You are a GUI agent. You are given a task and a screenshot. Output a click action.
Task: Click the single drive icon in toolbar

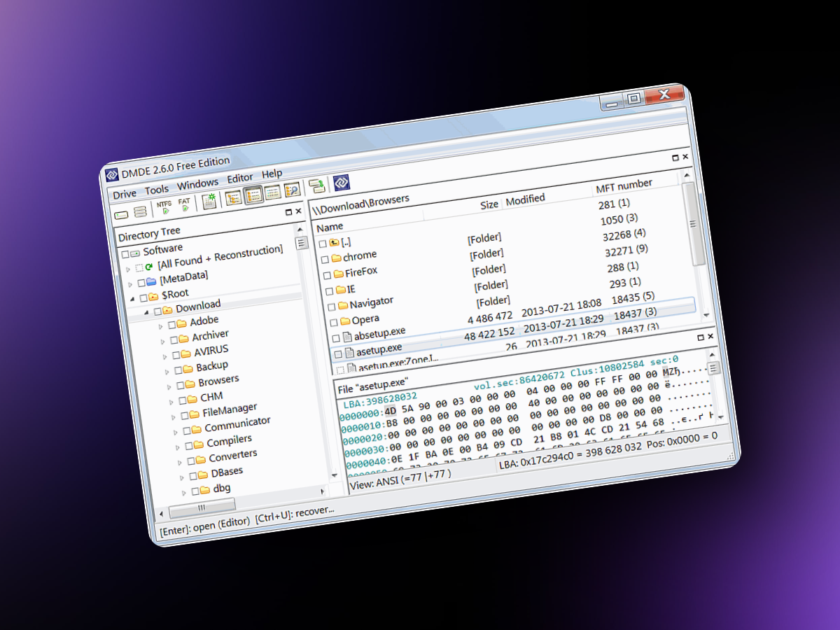[x=122, y=214]
